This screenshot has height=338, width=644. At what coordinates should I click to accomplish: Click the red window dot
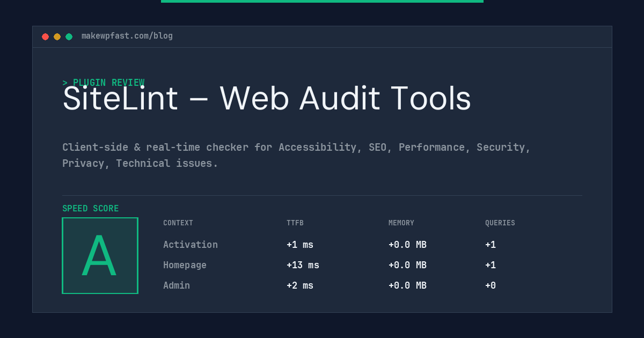click(46, 36)
